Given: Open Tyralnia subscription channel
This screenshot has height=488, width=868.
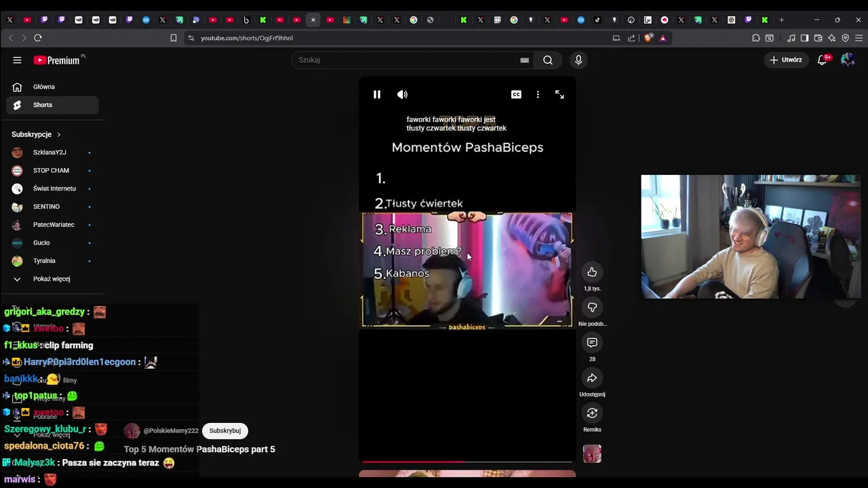Looking at the screenshot, I should (x=52, y=261).
